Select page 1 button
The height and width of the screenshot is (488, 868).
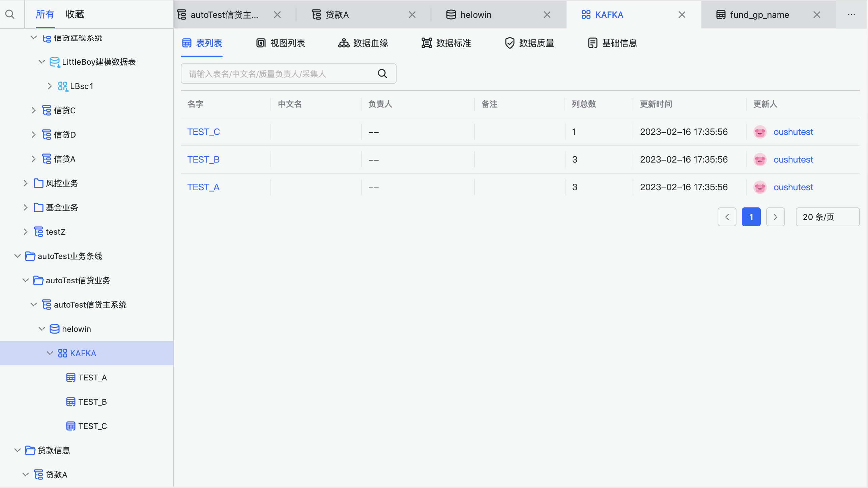(x=751, y=217)
